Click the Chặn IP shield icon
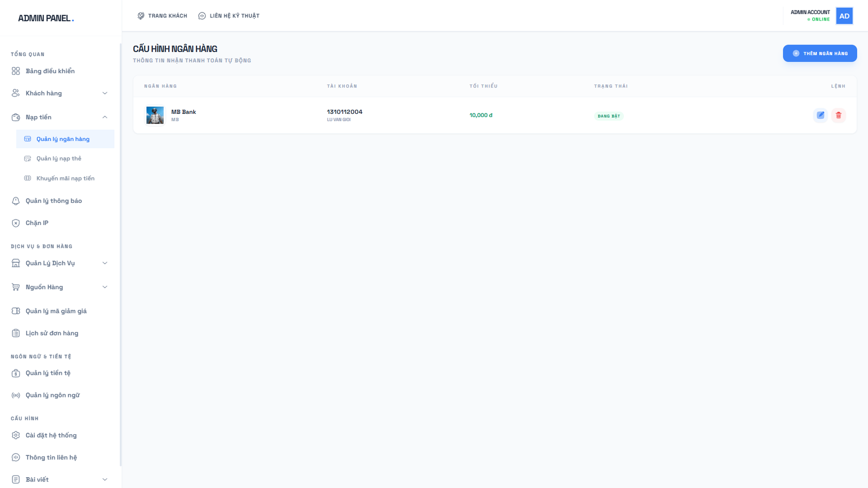This screenshot has height=488, width=868. click(16, 223)
